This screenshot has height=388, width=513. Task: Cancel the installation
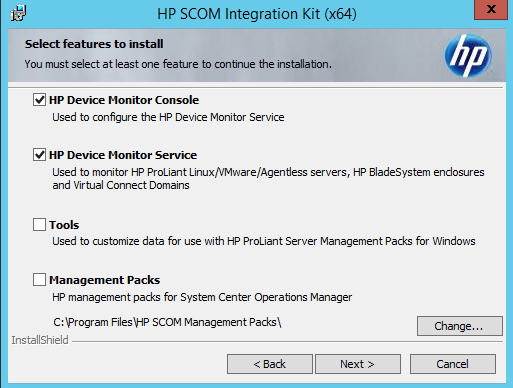pyautogui.click(x=453, y=364)
